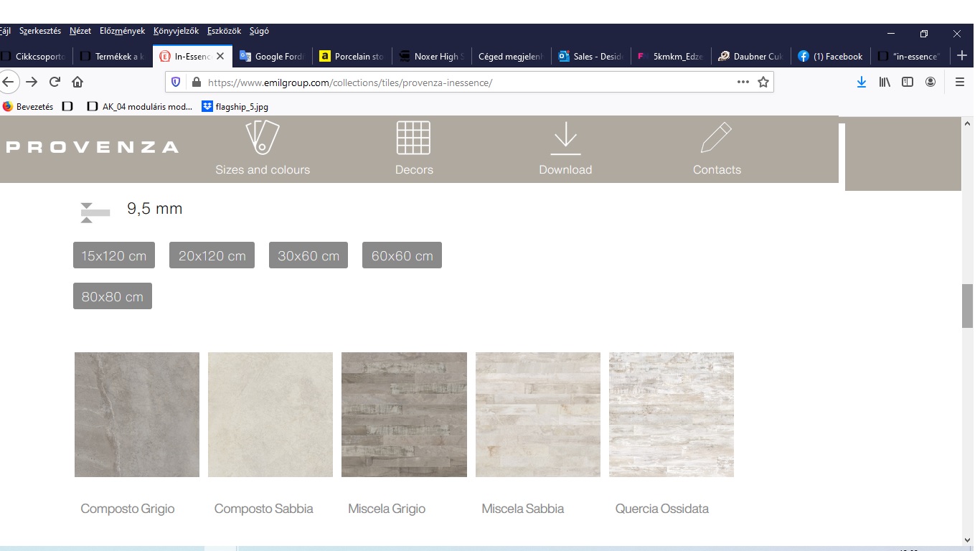Close the In-Essence tab

point(220,56)
